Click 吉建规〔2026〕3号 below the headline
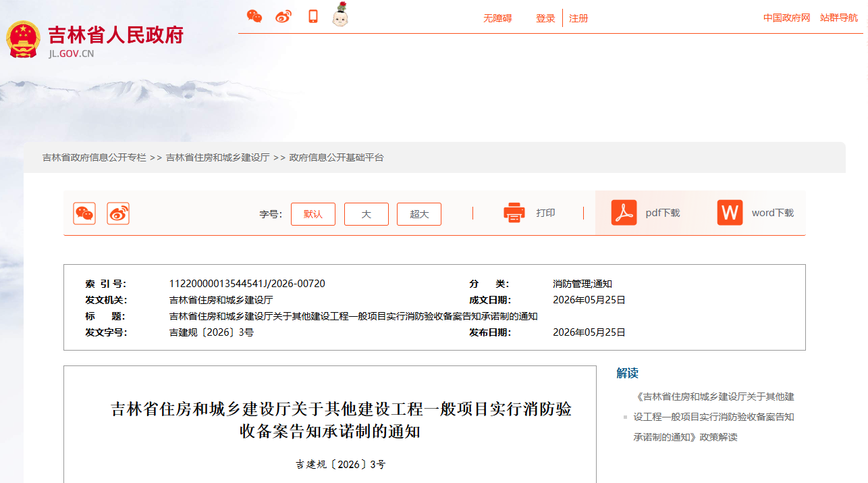Screen dimensions: 868x483 [340, 465]
